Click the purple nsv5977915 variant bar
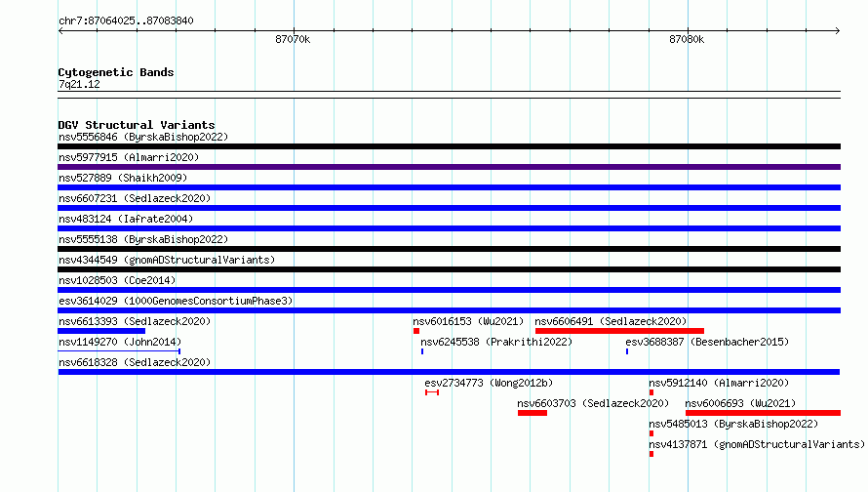Viewport: 868px width, 492px height. [449, 167]
